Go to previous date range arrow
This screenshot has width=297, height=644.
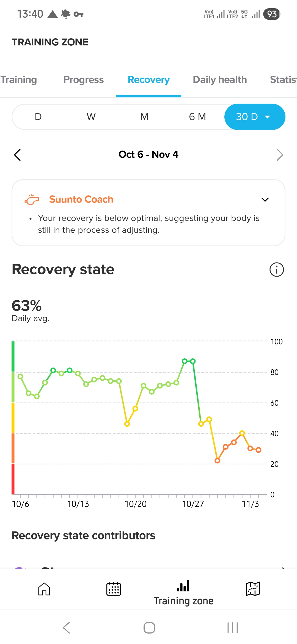click(x=17, y=155)
